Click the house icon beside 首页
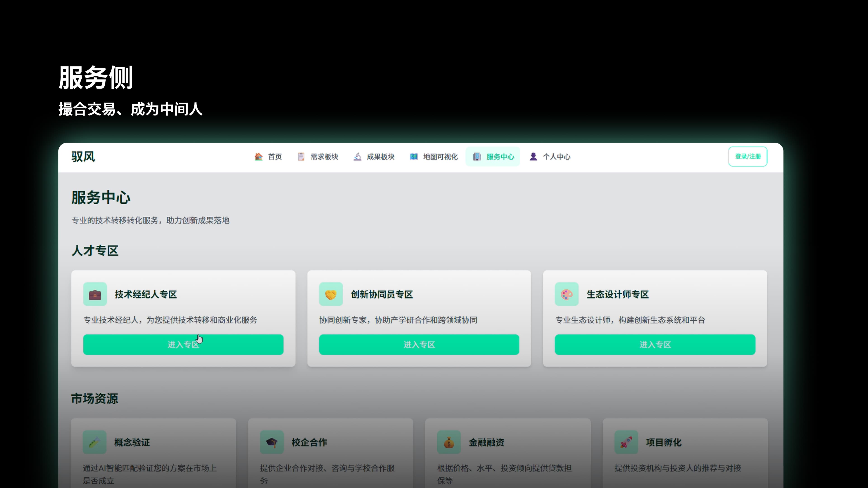The height and width of the screenshot is (488, 868). (x=258, y=157)
